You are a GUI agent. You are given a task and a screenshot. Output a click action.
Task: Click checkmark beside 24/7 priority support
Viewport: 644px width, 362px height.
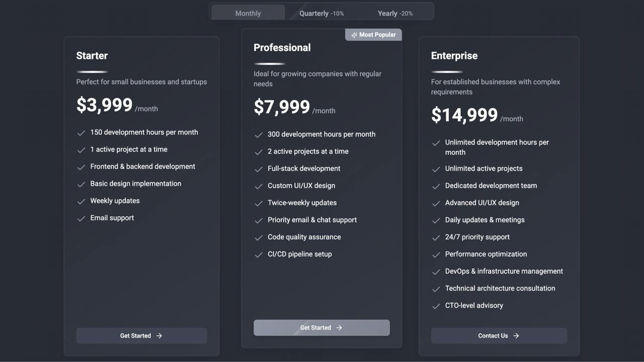436,237
